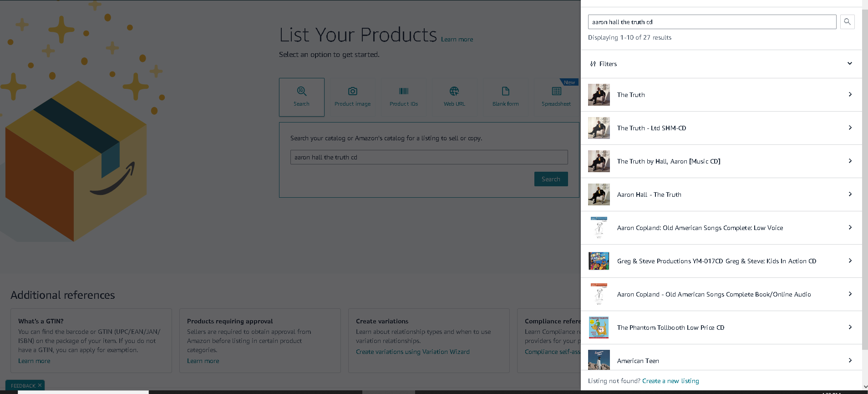Click the results panel search box

click(x=712, y=22)
